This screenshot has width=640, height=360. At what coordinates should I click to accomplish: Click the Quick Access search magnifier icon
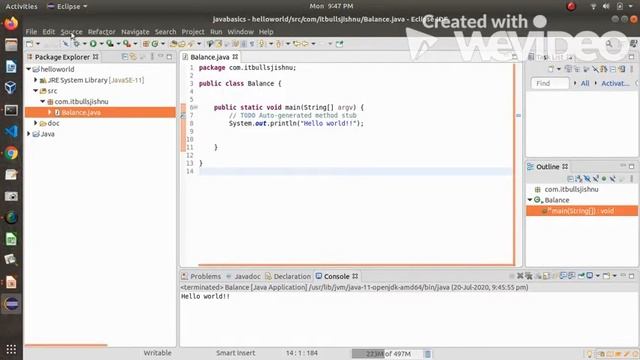coord(609,44)
